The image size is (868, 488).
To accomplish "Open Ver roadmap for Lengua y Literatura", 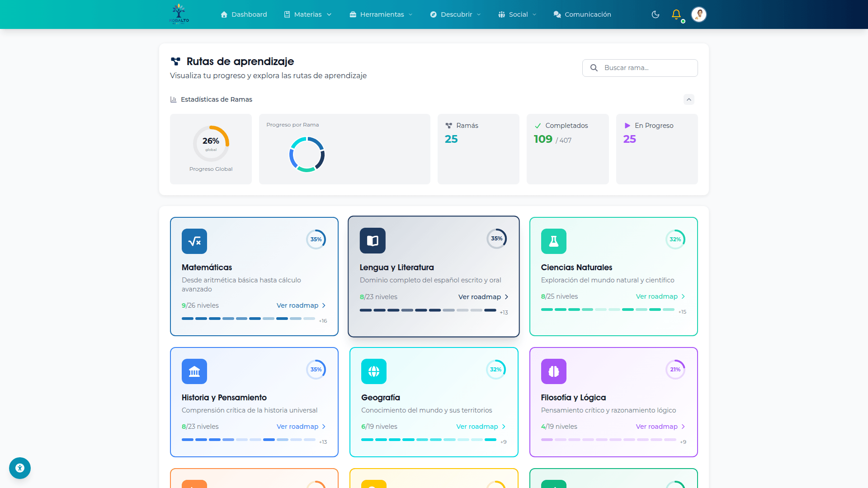I will tap(483, 297).
